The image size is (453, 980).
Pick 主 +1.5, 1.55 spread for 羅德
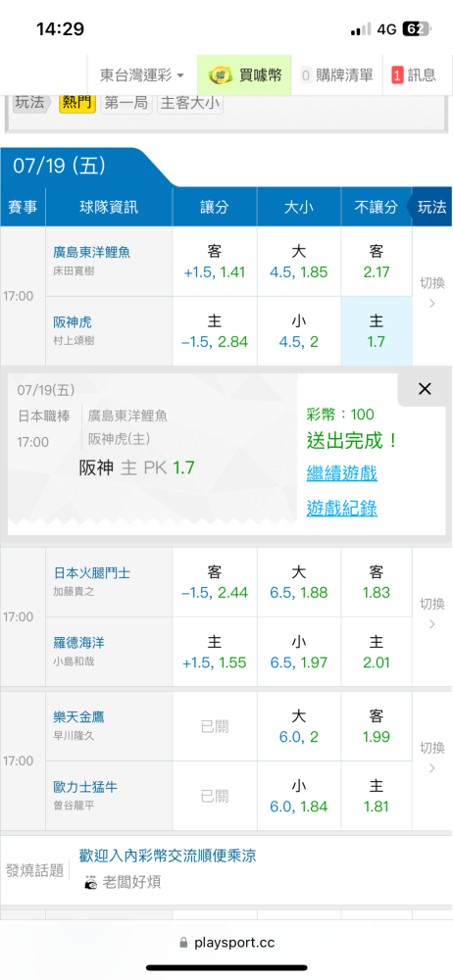(215, 652)
